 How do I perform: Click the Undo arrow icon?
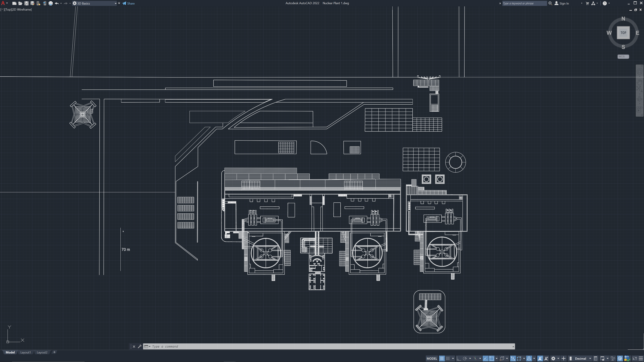click(57, 3)
